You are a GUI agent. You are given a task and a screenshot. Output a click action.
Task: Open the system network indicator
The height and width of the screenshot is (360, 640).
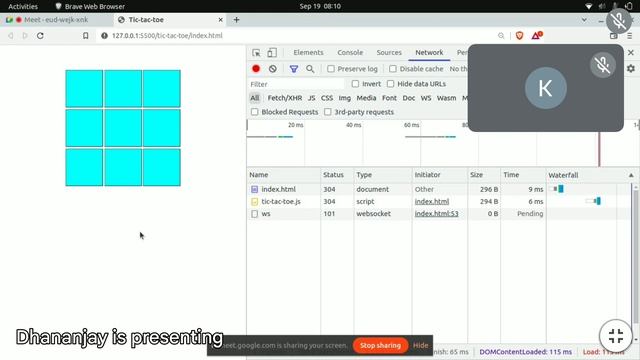click(x=588, y=6)
